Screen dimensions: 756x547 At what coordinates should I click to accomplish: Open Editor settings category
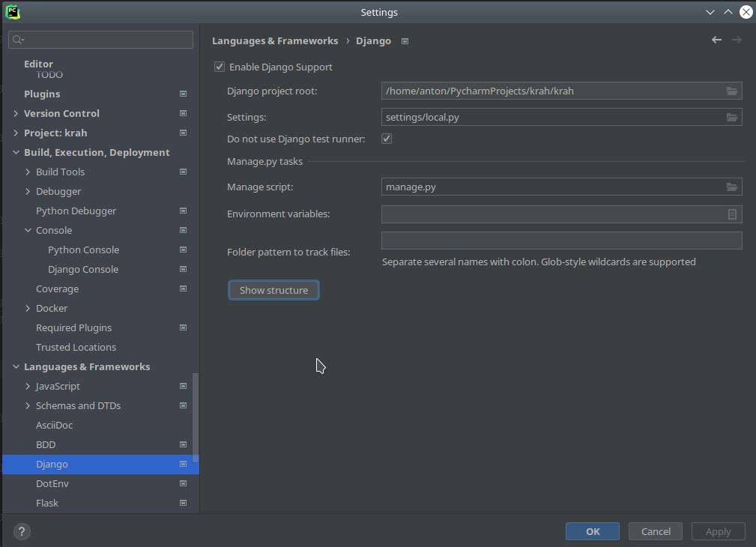[38, 64]
